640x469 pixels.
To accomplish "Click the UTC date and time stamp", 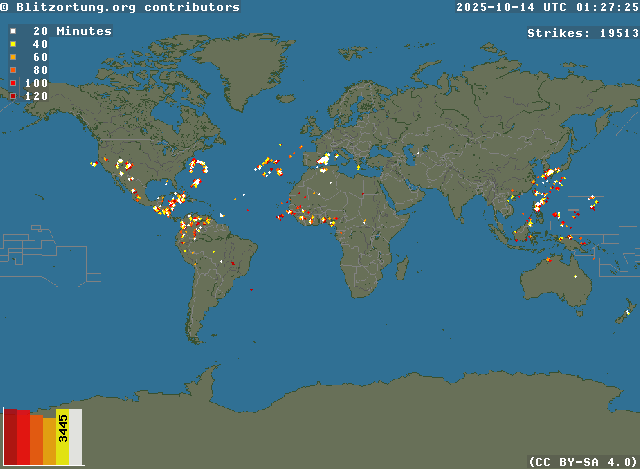I will point(547,7).
